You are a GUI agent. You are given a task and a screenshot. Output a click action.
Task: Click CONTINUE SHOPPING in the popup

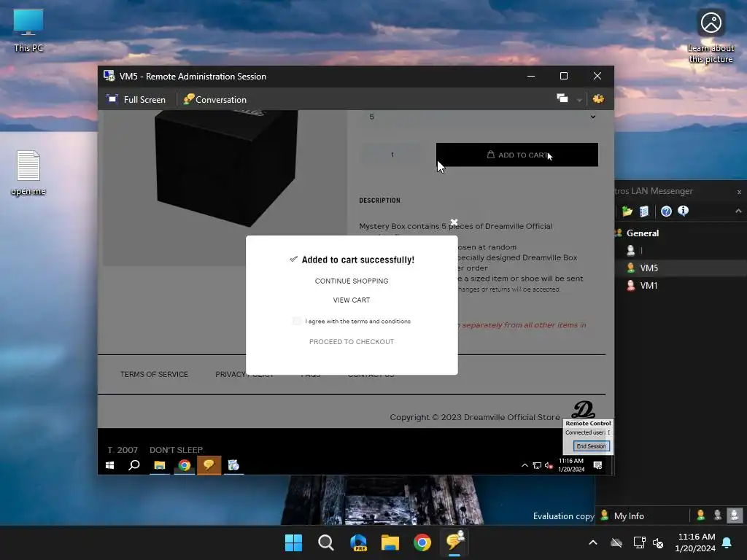(x=352, y=281)
